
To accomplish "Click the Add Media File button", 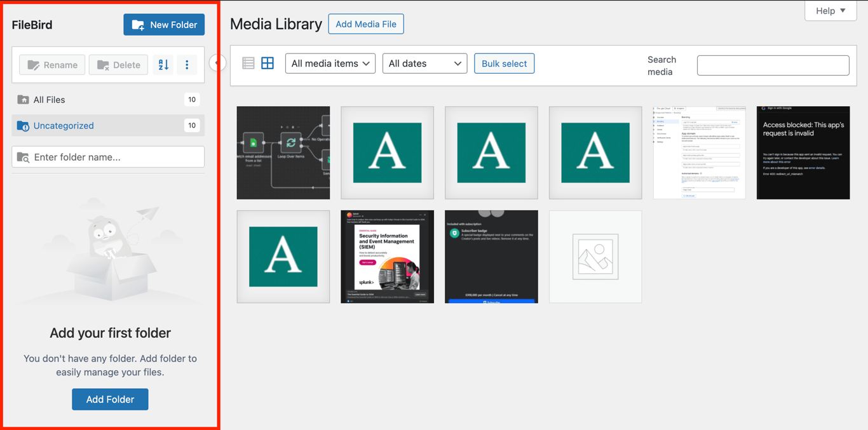I will [x=365, y=24].
